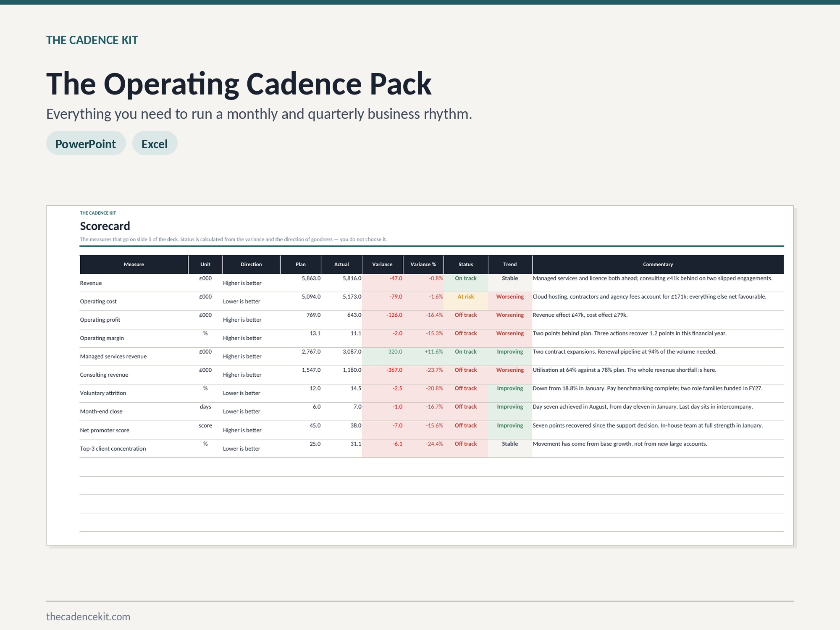The height and width of the screenshot is (630, 840).
Task: Open the thecadencekit.com footer link
Action: point(88,617)
